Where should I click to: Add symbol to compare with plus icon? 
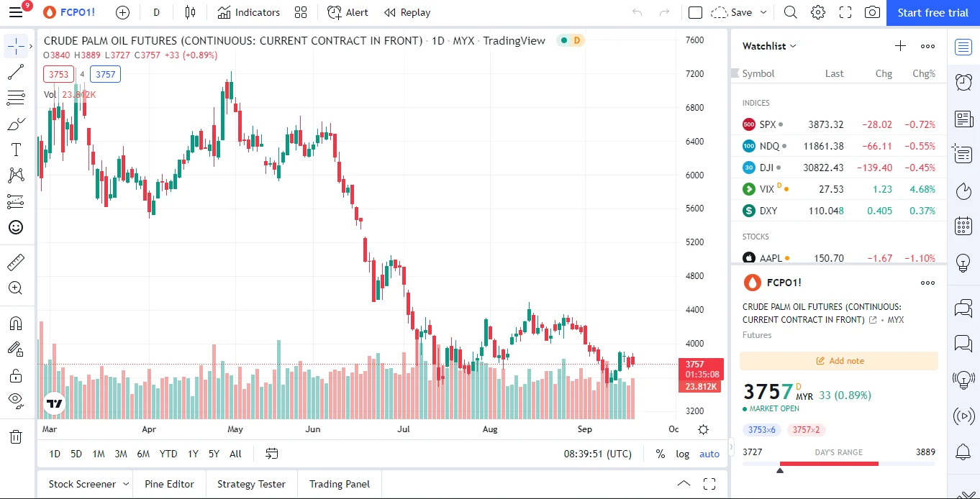[122, 12]
